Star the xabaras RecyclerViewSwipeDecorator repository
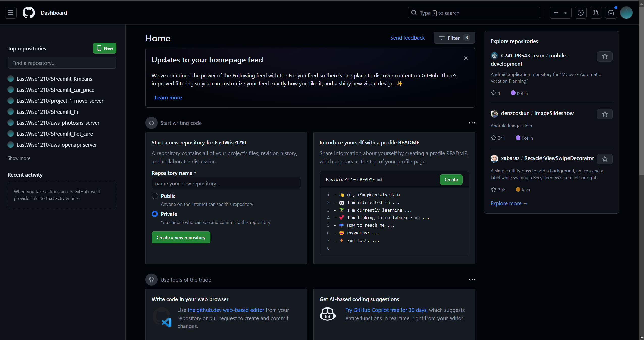This screenshot has width=644, height=340. (x=605, y=159)
